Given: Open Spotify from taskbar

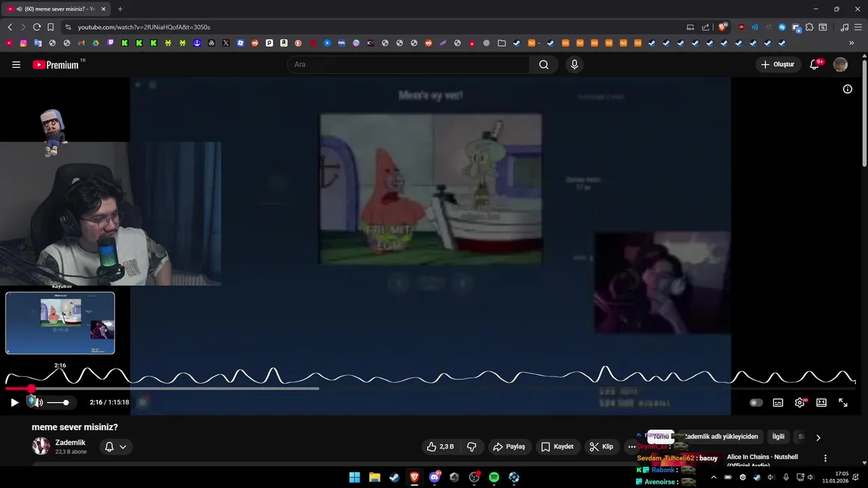Looking at the screenshot, I should pos(494,477).
